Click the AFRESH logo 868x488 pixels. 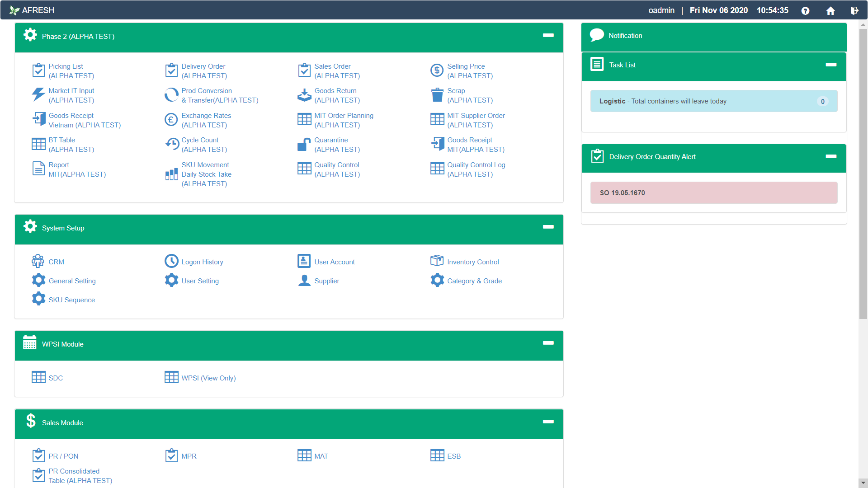point(32,10)
